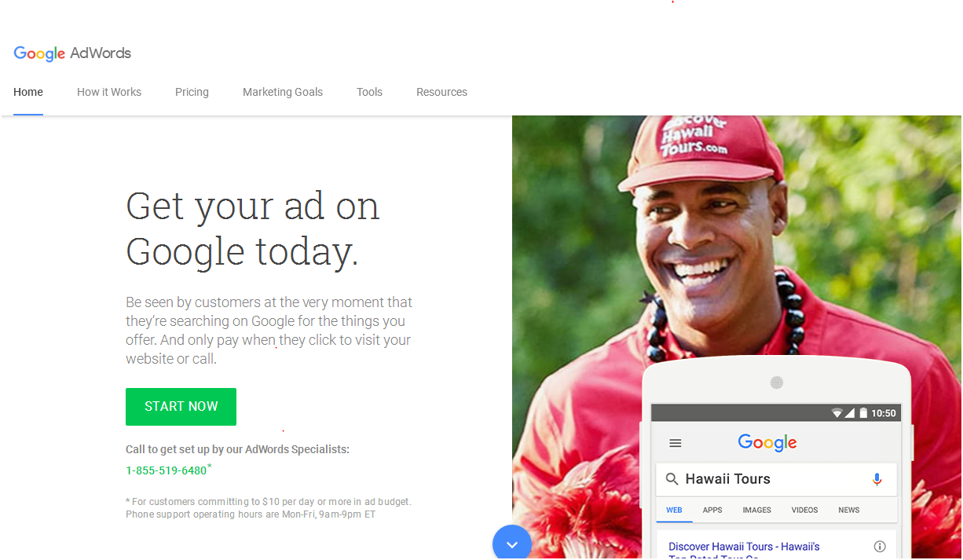
Task: Click the magnifier icon beside Hawaii Tours
Action: click(x=672, y=479)
